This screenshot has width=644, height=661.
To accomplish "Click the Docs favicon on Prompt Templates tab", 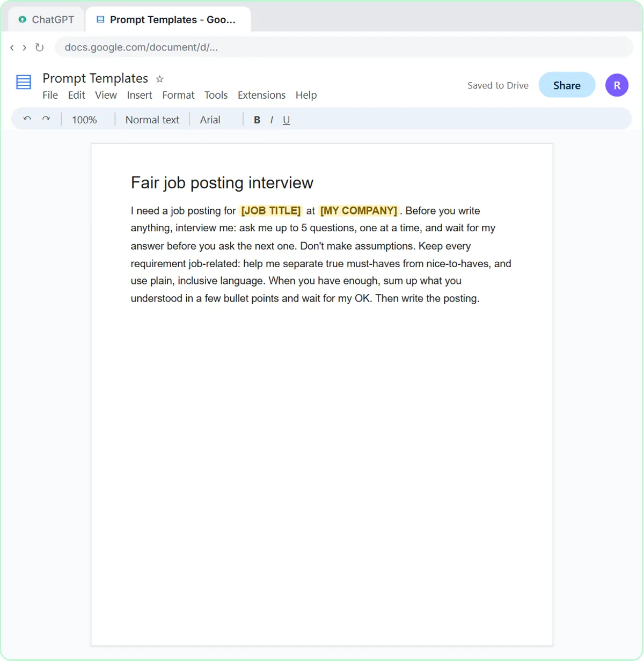I will (100, 19).
